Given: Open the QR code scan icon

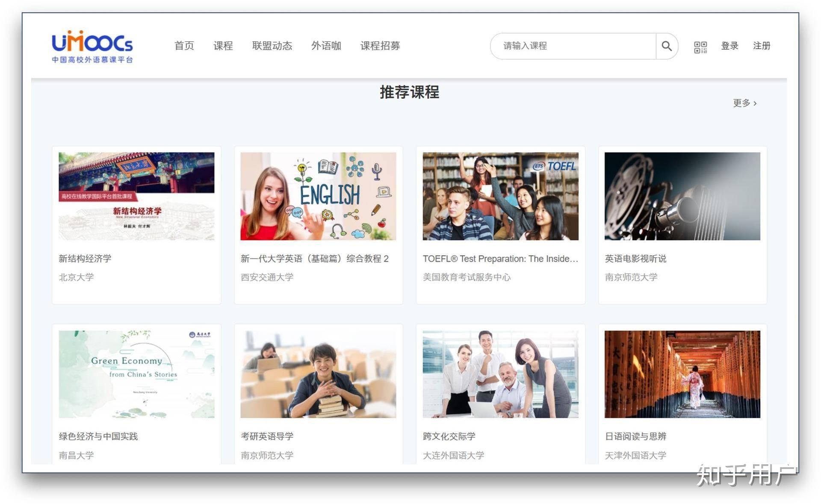Looking at the screenshot, I should (x=700, y=46).
